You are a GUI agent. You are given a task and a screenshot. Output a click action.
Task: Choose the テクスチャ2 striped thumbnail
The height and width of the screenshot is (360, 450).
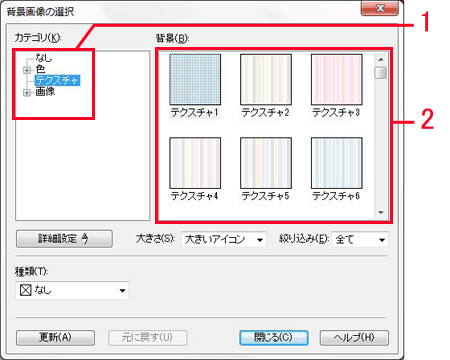pos(266,79)
